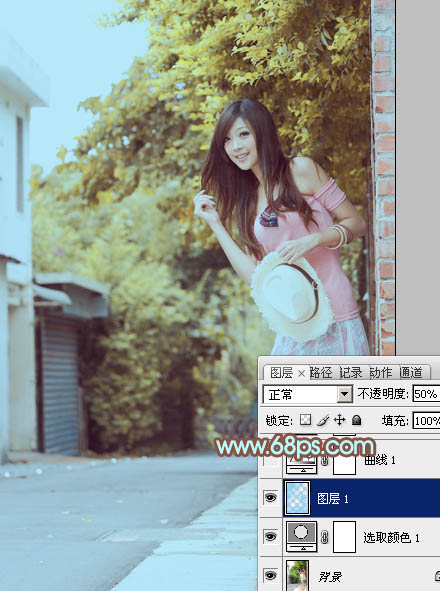440x591 pixels.
Task: Click the lock position move icon
Action: (x=340, y=420)
